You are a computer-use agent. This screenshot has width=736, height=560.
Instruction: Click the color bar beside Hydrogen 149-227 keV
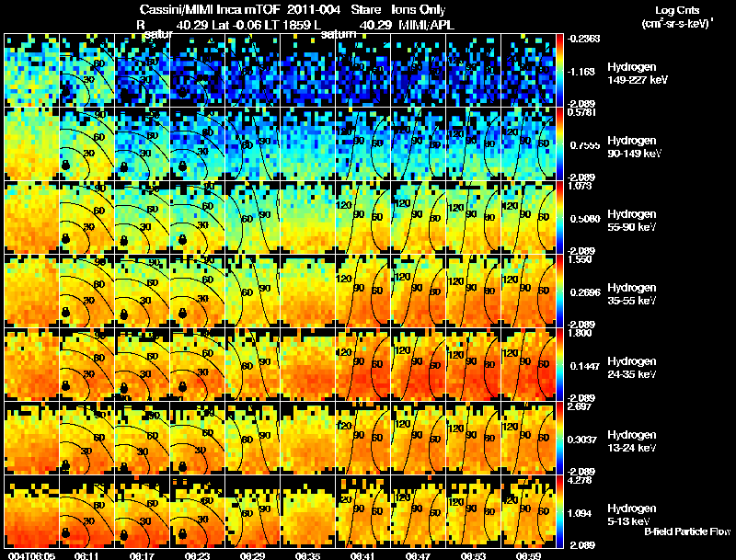559,71
